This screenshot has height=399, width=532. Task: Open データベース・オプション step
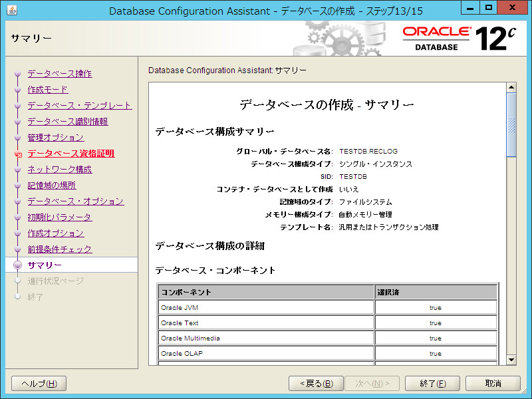click(76, 201)
